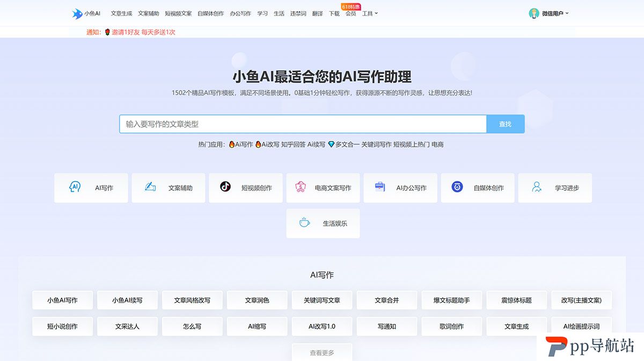Open 文案辅助 in top navigation

pos(149,13)
